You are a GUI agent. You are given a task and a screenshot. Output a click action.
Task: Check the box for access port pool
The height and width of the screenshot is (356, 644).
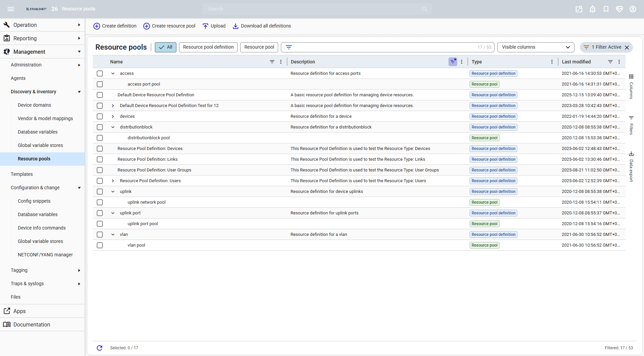coord(100,84)
